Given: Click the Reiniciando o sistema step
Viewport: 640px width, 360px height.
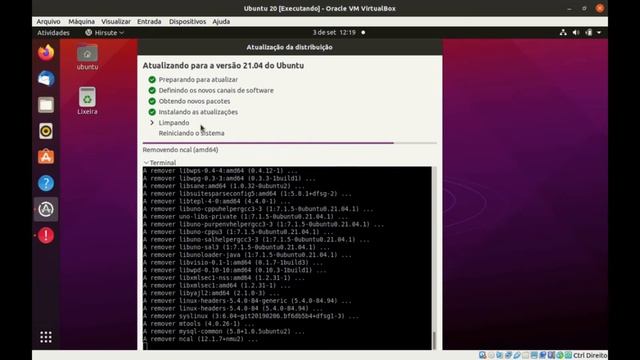Looking at the screenshot, I should pos(191,133).
